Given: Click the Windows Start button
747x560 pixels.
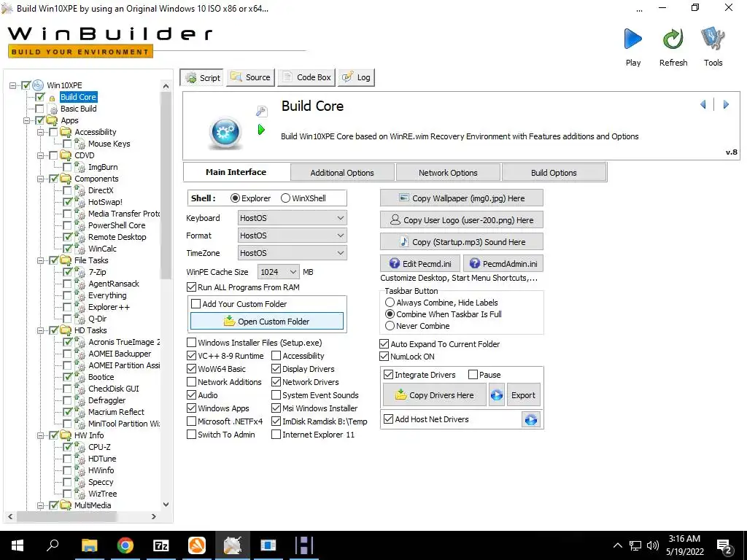Looking at the screenshot, I should (18, 545).
